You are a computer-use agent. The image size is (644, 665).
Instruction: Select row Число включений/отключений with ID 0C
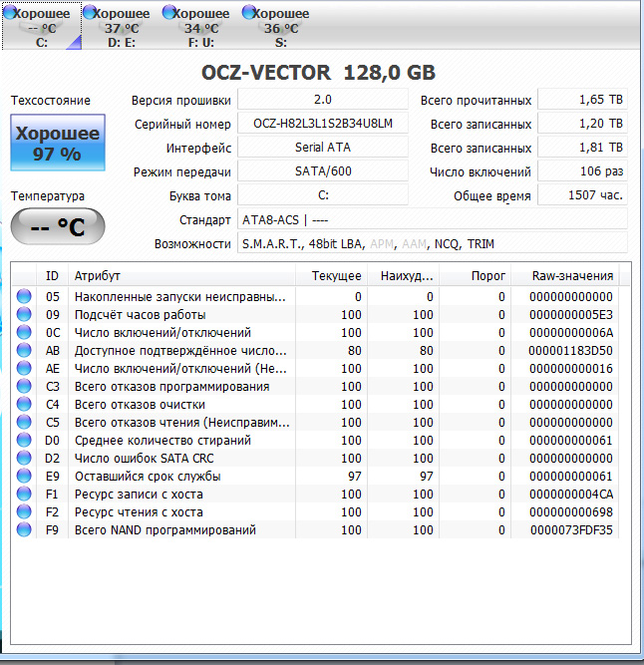(315, 332)
